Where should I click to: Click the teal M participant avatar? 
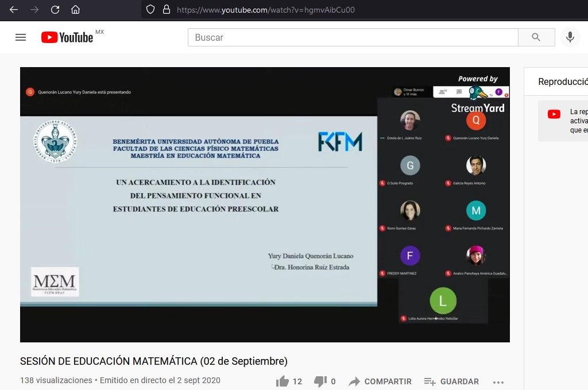click(476, 210)
